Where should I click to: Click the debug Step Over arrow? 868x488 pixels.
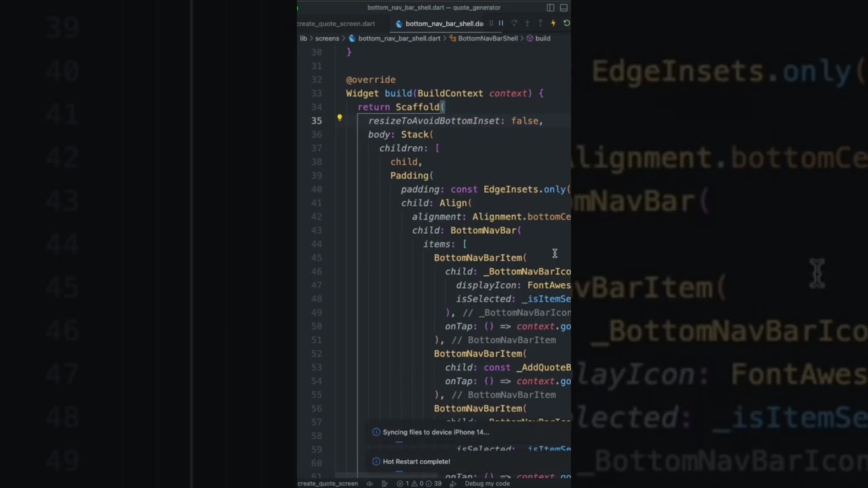(x=514, y=23)
